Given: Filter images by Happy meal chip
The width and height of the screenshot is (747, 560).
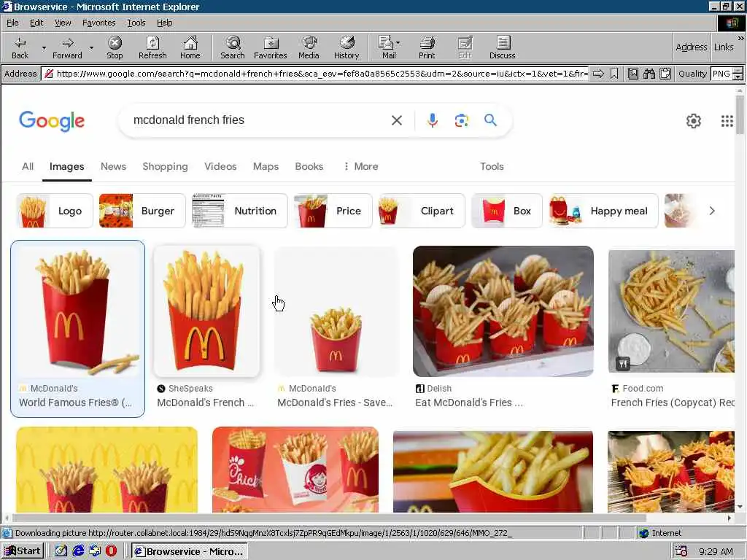Looking at the screenshot, I should [603, 211].
